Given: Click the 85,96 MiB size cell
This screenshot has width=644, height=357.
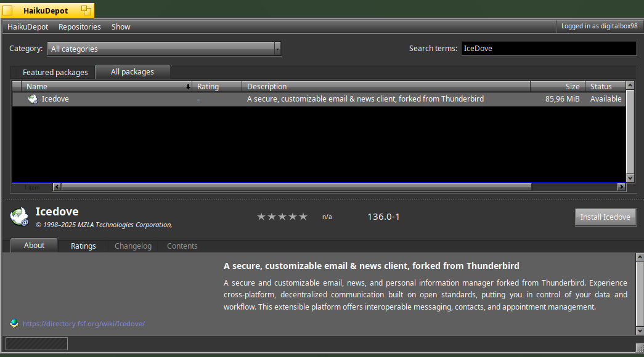Looking at the screenshot, I should (x=562, y=99).
